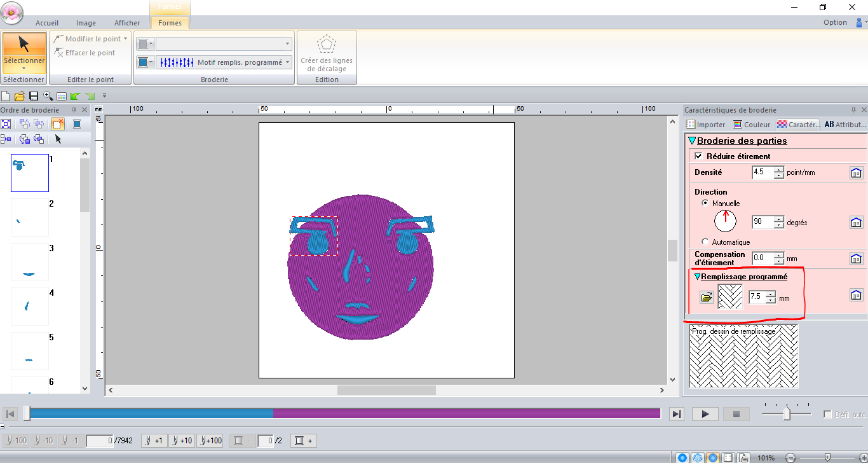This screenshot has width=868, height=463.
Task: Click the Save floppy disk icon
Action: pos(34,96)
